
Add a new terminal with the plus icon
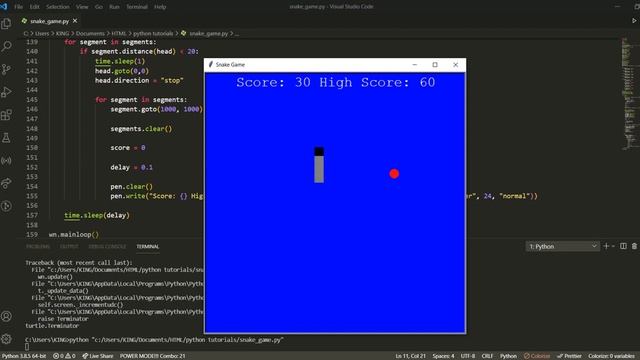tap(606, 246)
